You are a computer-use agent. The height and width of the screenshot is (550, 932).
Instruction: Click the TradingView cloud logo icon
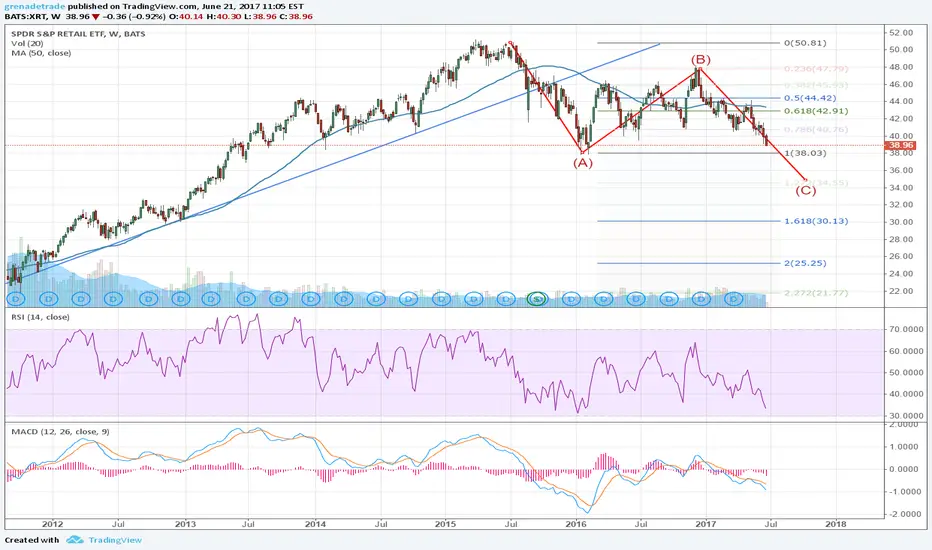tap(74, 540)
